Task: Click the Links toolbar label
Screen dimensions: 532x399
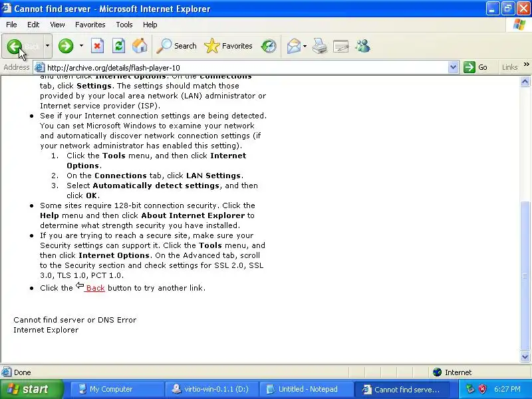Action: click(509, 67)
